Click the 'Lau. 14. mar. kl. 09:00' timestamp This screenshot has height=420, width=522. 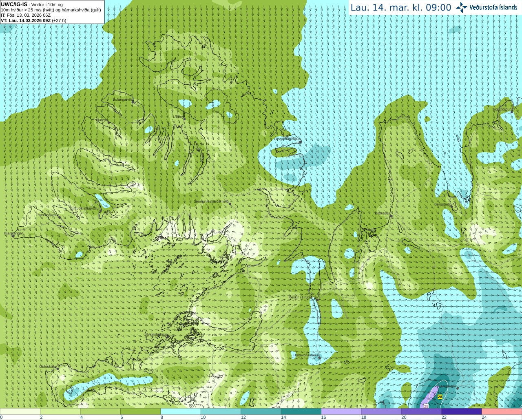point(401,8)
